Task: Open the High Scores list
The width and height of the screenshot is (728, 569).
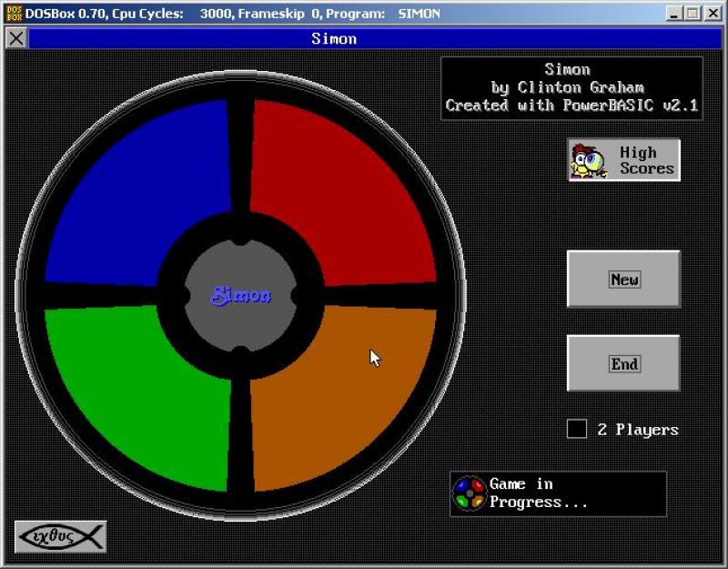Action: click(624, 160)
